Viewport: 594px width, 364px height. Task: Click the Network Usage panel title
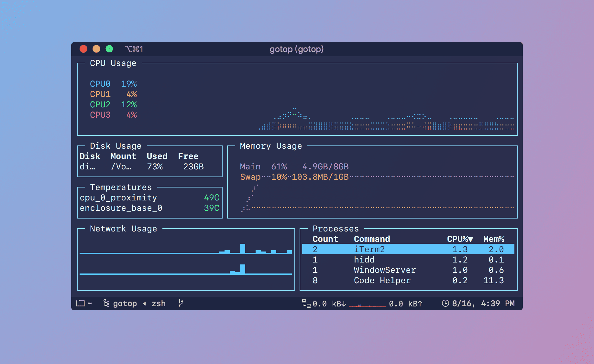coord(123,229)
